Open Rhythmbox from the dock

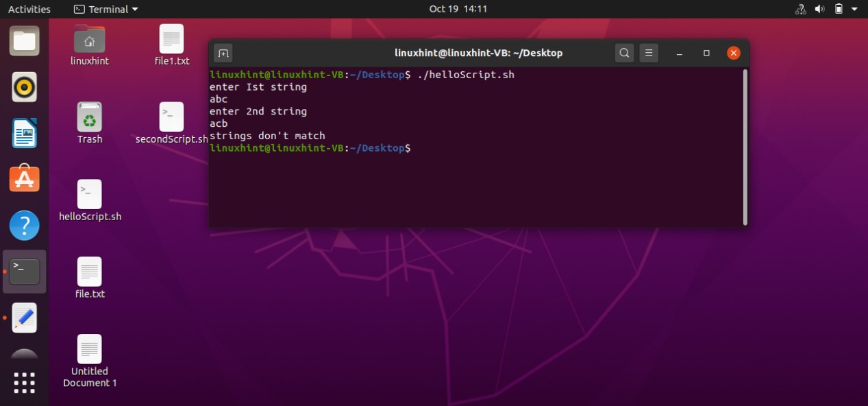(25, 87)
